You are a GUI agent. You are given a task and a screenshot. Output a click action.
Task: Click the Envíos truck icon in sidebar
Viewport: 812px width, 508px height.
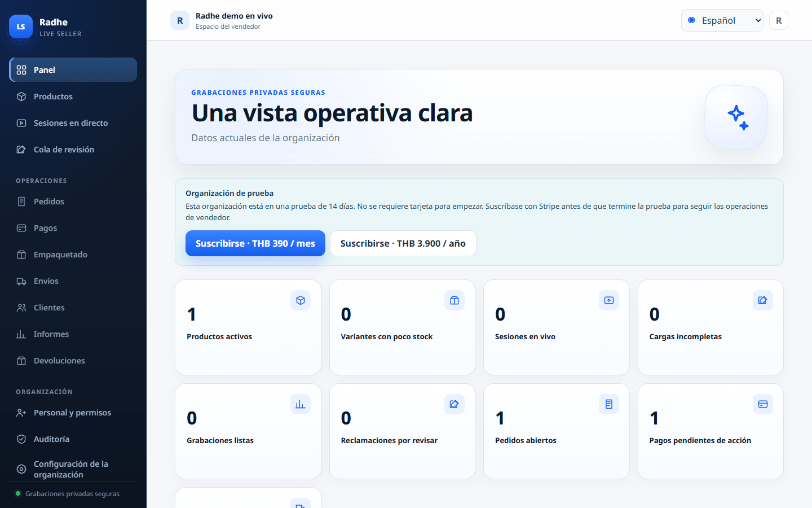coord(21,281)
